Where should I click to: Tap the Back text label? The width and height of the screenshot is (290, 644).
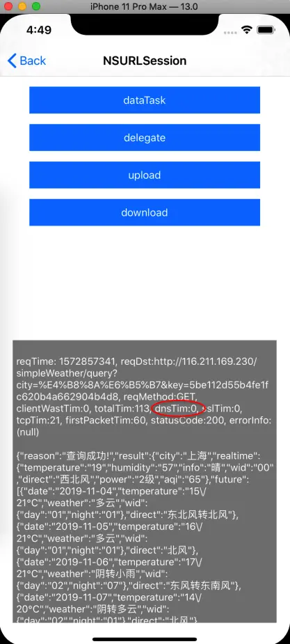[x=33, y=61]
